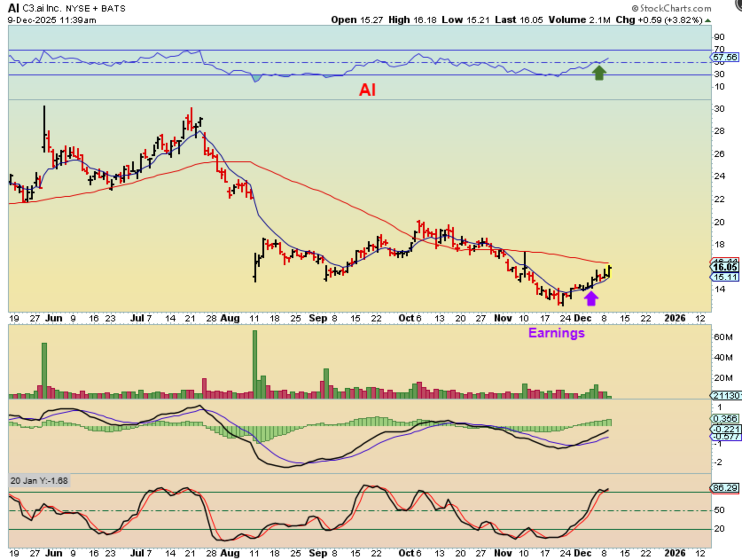Click Dec on the stochastic panel date axis

click(582, 553)
